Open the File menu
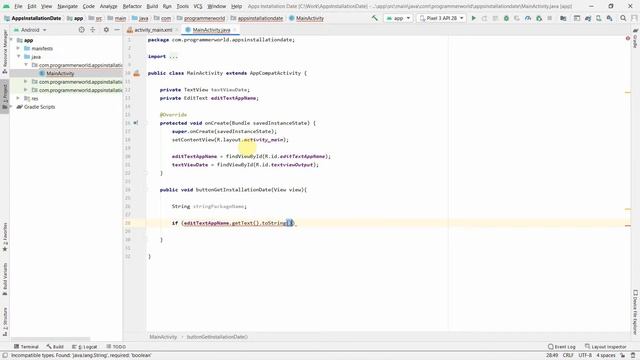Image resolution: width=640 pixels, height=360 pixels. click(18, 6)
